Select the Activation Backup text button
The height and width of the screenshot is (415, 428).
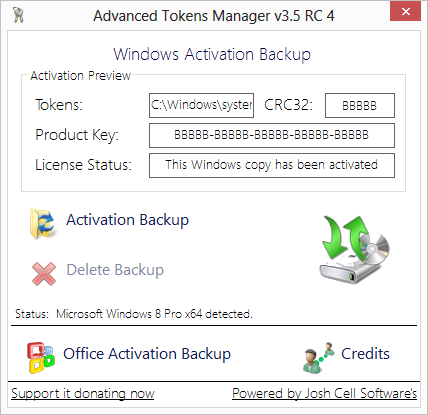tap(128, 220)
